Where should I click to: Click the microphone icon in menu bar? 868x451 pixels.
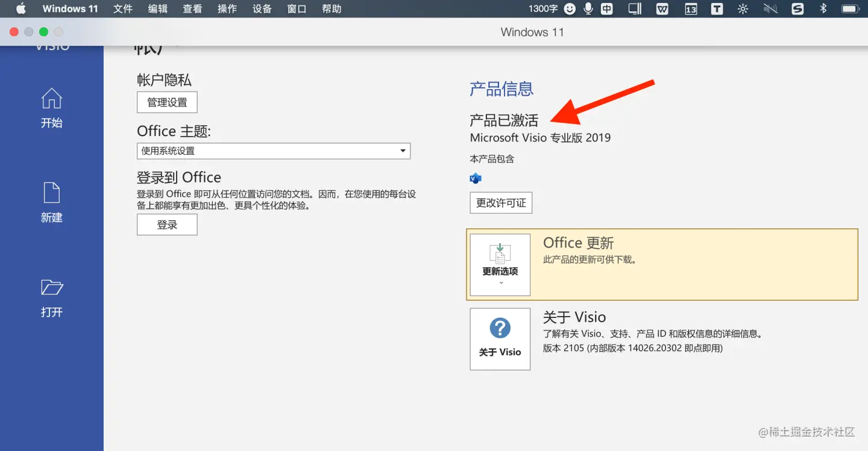coord(588,8)
